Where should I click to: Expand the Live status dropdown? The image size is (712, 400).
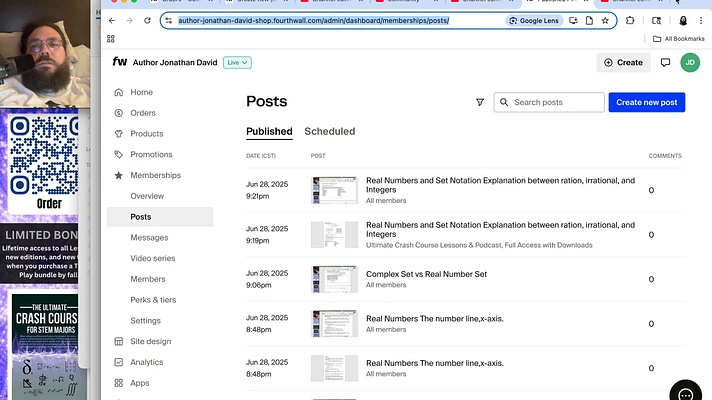click(237, 63)
